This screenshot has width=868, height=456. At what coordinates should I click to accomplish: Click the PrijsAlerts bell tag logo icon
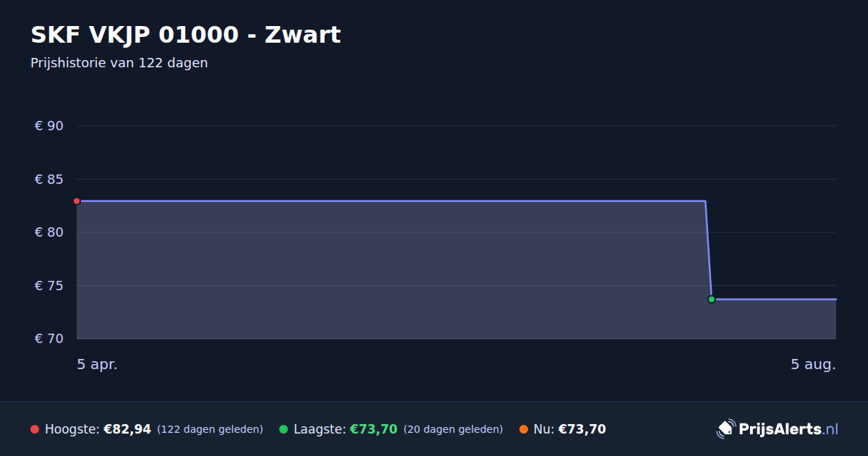coord(726,428)
